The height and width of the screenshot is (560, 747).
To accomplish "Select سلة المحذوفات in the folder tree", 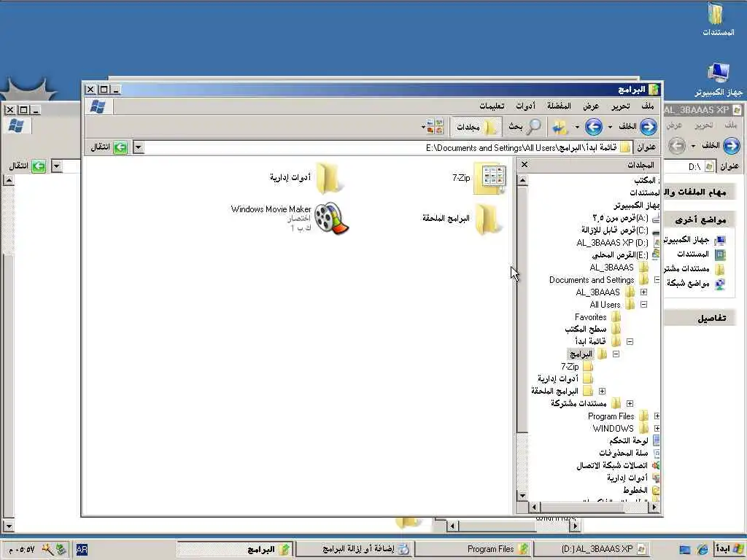I will (x=624, y=454).
